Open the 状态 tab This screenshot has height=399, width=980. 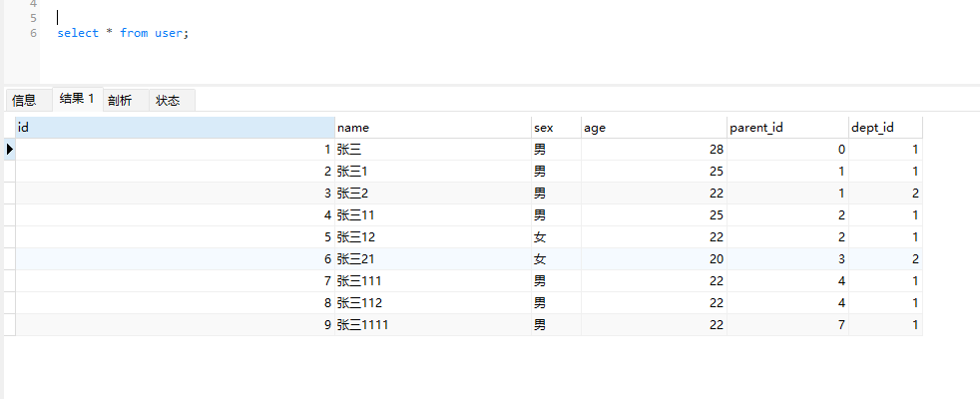[x=172, y=100]
